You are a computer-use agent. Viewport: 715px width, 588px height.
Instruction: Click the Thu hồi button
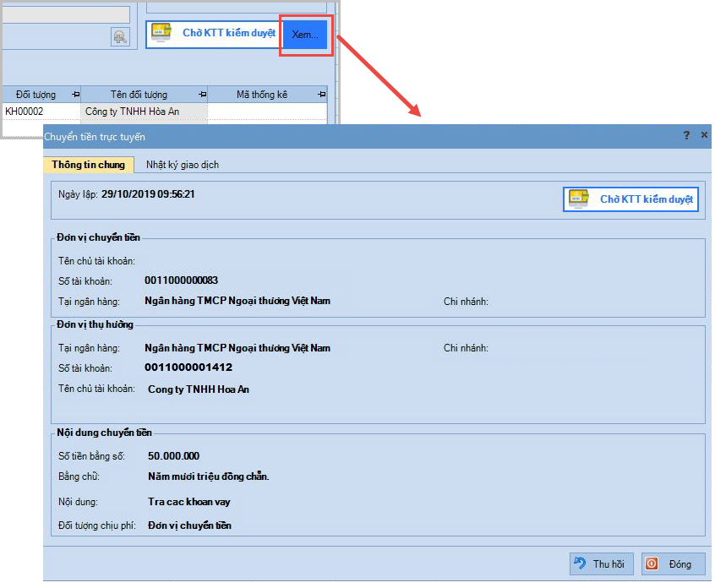tap(602, 563)
